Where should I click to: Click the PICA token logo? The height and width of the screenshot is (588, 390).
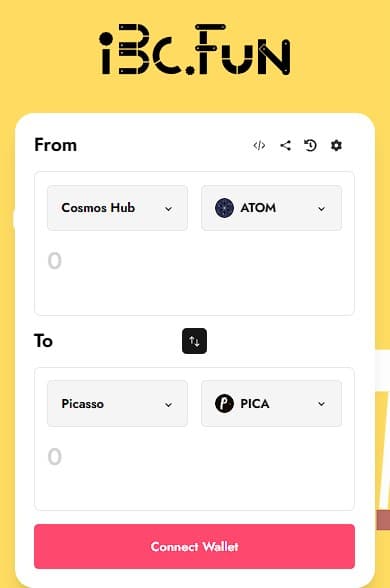[224, 404]
